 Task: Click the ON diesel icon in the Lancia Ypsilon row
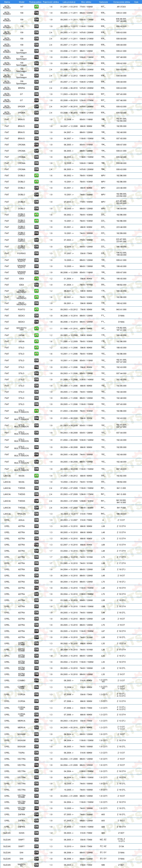click(x=36, y=514)
